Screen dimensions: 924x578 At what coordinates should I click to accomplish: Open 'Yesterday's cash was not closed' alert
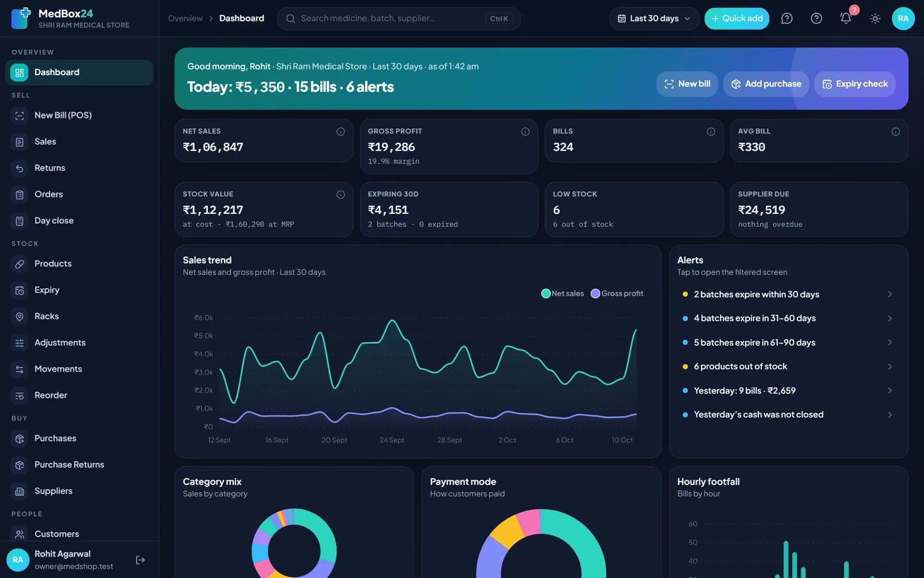point(788,414)
